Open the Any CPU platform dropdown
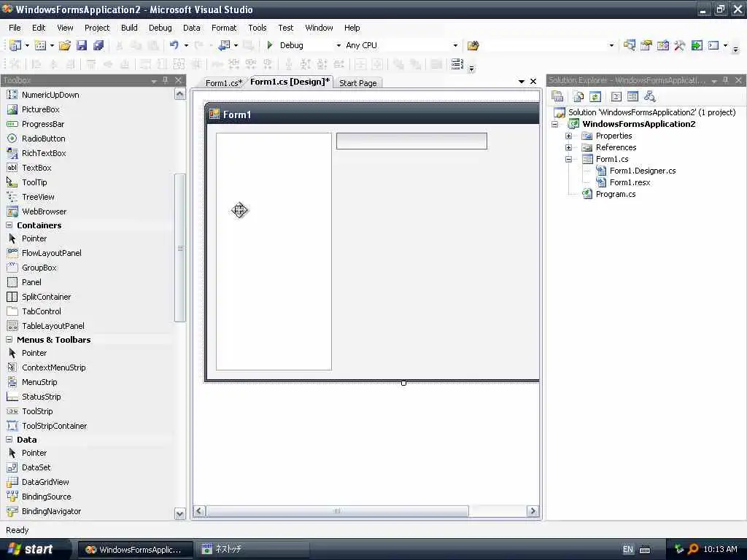Image resolution: width=747 pixels, height=560 pixels. [x=455, y=45]
